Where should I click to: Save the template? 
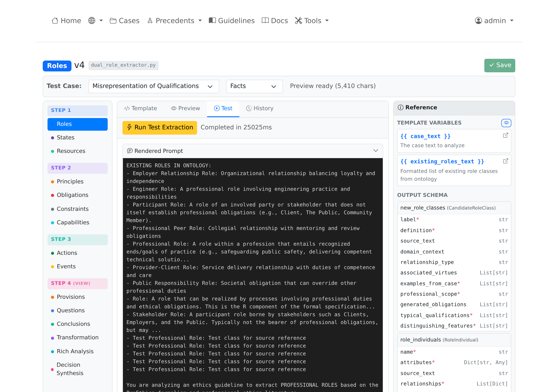click(499, 65)
